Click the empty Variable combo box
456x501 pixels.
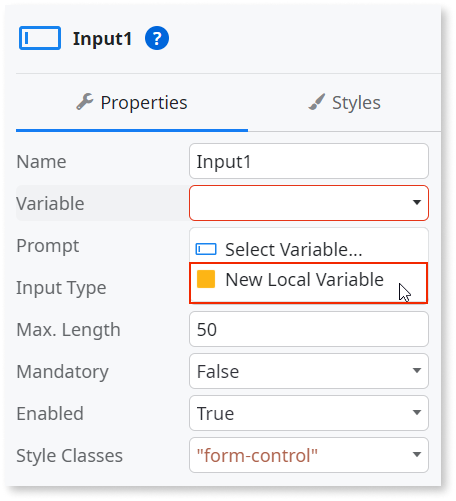coord(309,203)
